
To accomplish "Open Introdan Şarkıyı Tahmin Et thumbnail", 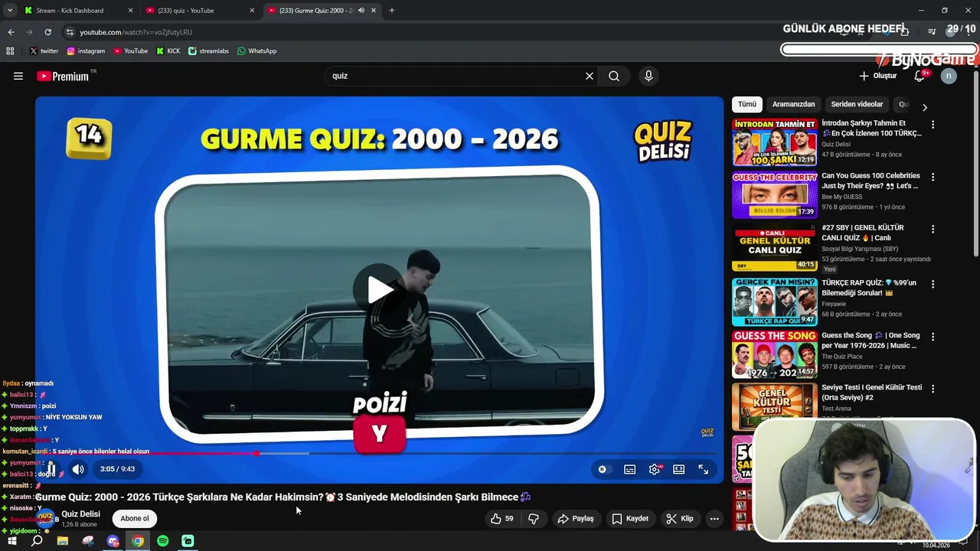I will point(775,142).
